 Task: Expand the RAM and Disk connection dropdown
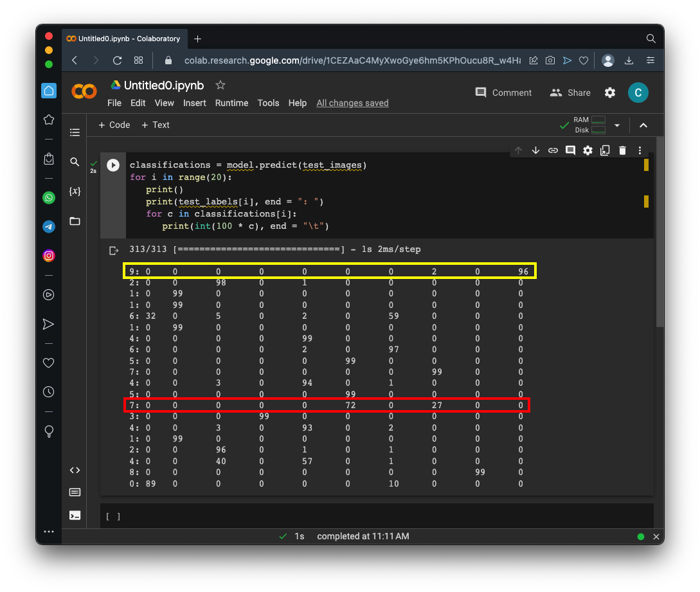pyautogui.click(x=617, y=125)
